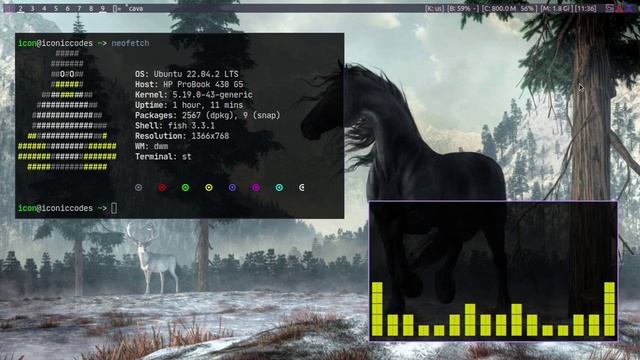Click the white neofetch color circle
This screenshot has width=640, height=360.
click(302, 187)
